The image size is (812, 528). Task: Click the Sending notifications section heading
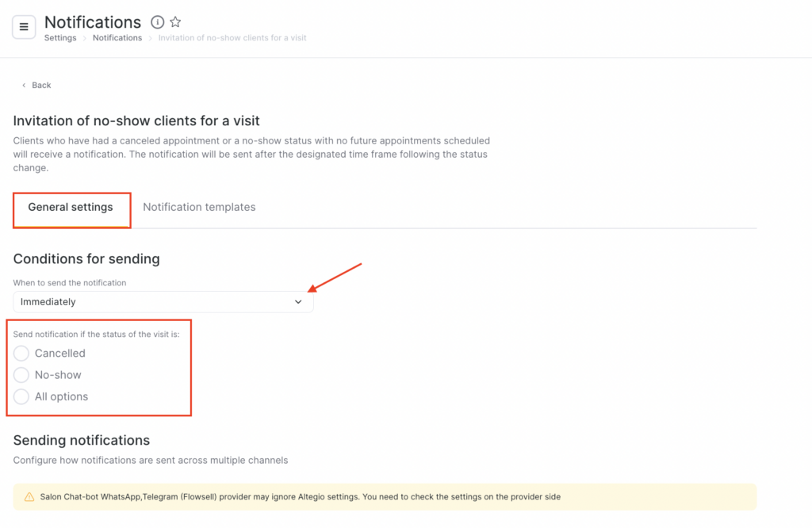tap(82, 441)
